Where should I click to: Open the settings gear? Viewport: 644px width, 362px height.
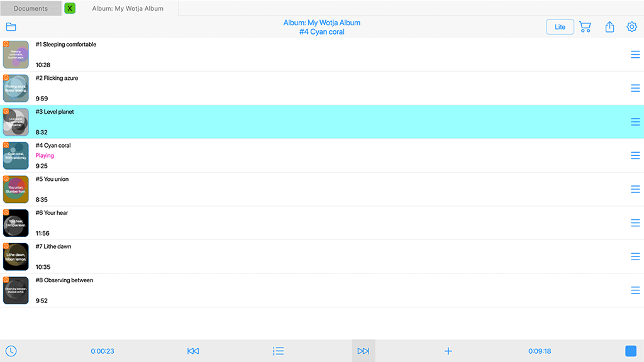pos(632,27)
